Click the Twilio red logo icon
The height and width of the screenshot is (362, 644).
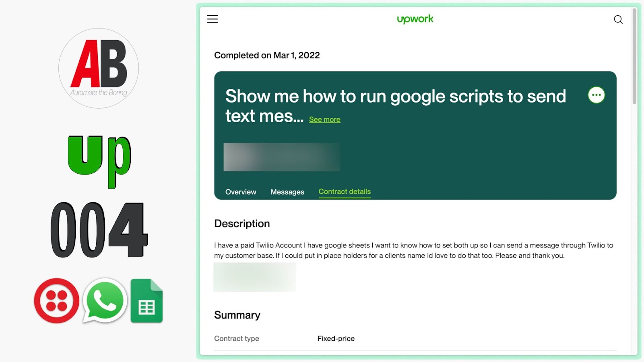click(57, 301)
